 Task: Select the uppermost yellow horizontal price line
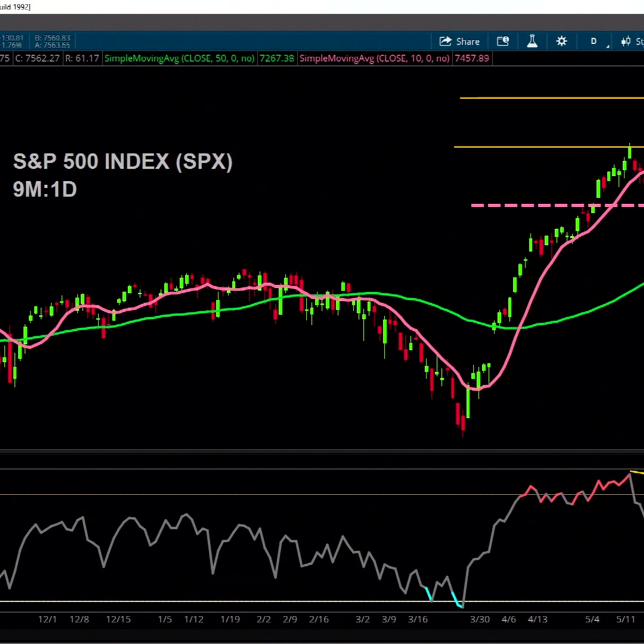click(x=552, y=98)
